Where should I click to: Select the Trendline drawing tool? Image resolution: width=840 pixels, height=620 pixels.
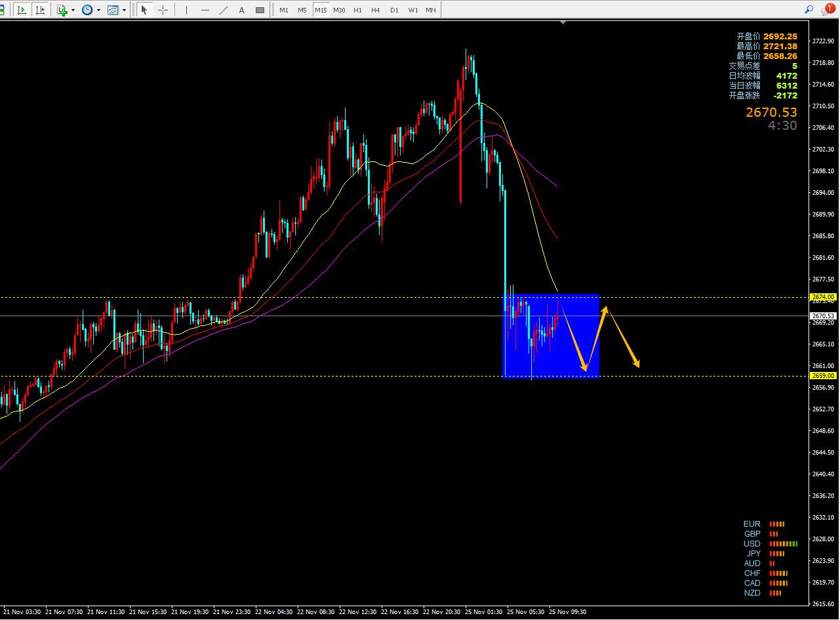224,10
